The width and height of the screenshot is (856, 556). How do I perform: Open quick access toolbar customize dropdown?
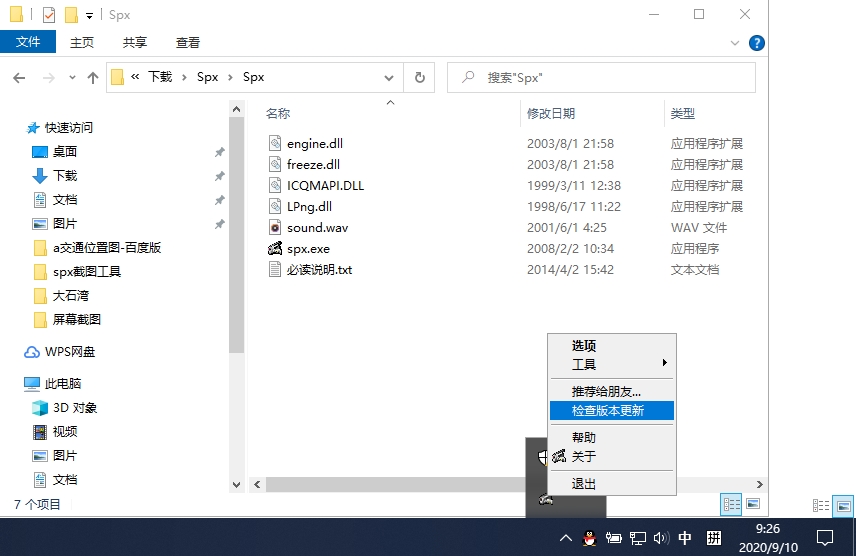coord(89,15)
